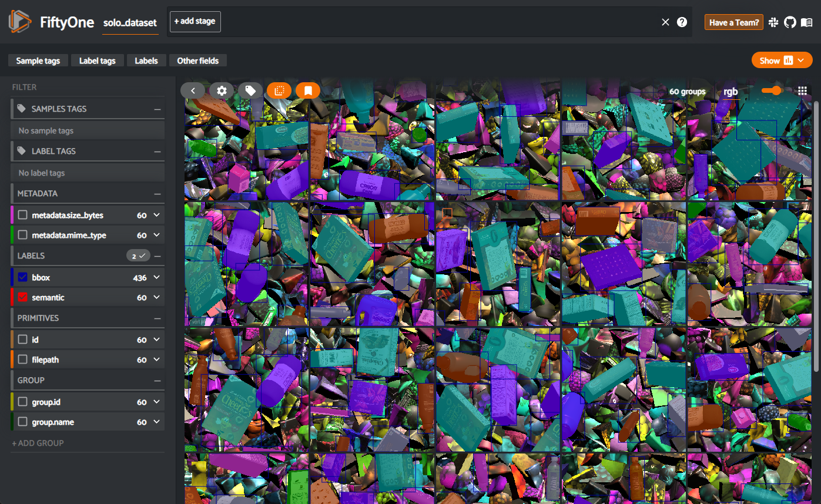This screenshot has width=821, height=504.
Task: Expand the metadata.mime_type filter arrow
Action: click(156, 236)
